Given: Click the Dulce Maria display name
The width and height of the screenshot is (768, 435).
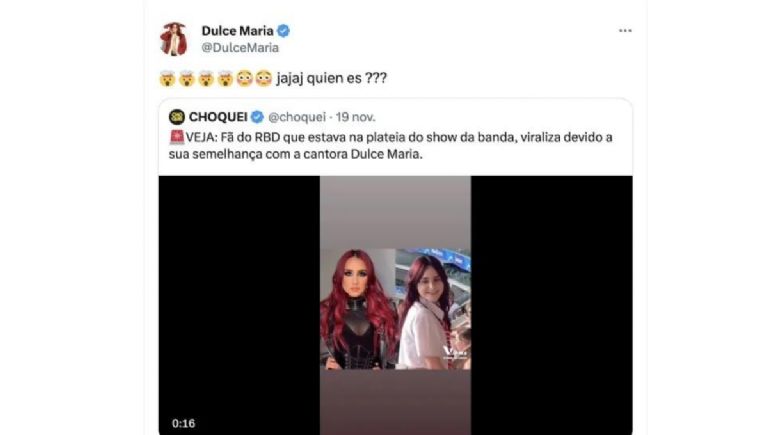Looking at the screenshot, I should 238,31.
